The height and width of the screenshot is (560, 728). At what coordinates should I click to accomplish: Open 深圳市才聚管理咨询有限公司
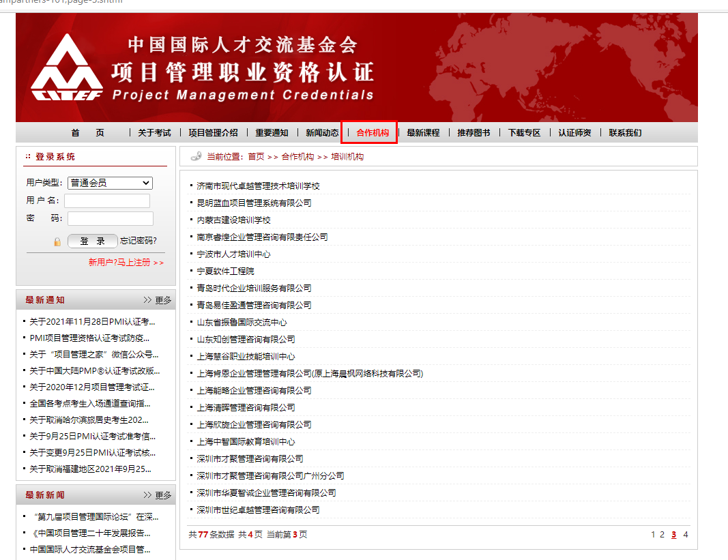pyautogui.click(x=250, y=459)
